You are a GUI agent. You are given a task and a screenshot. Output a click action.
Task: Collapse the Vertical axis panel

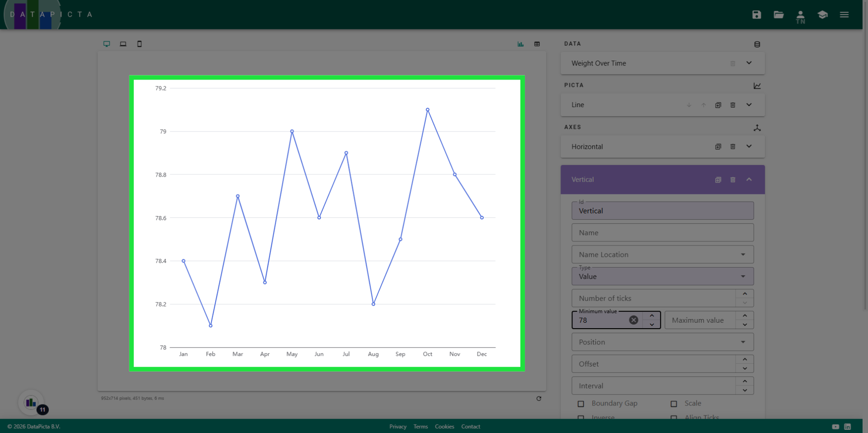749,179
